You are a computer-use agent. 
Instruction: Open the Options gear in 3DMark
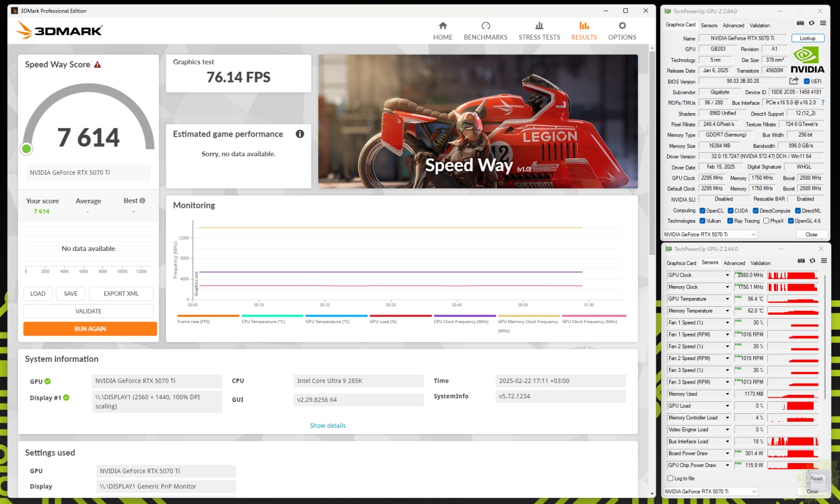[622, 31]
